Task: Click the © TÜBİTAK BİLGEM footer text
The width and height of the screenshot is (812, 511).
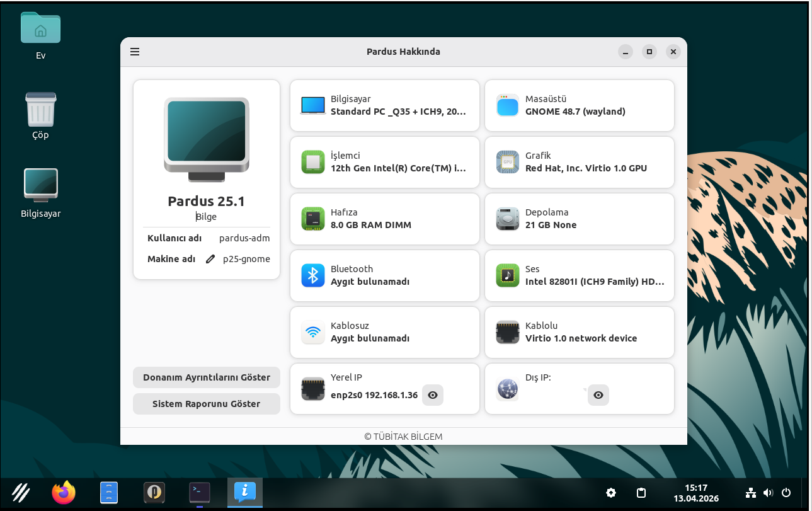Action: click(x=404, y=437)
